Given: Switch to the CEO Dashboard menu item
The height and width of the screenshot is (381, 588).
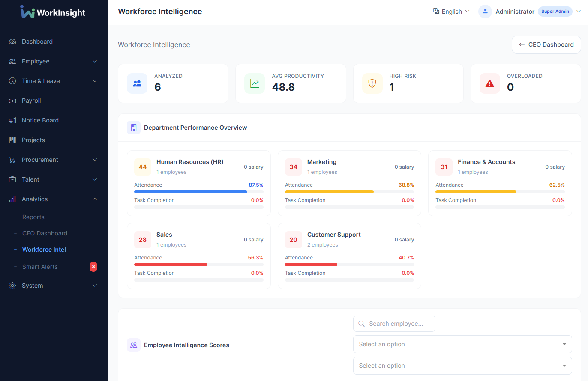Looking at the screenshot, I should coord(45,233).
